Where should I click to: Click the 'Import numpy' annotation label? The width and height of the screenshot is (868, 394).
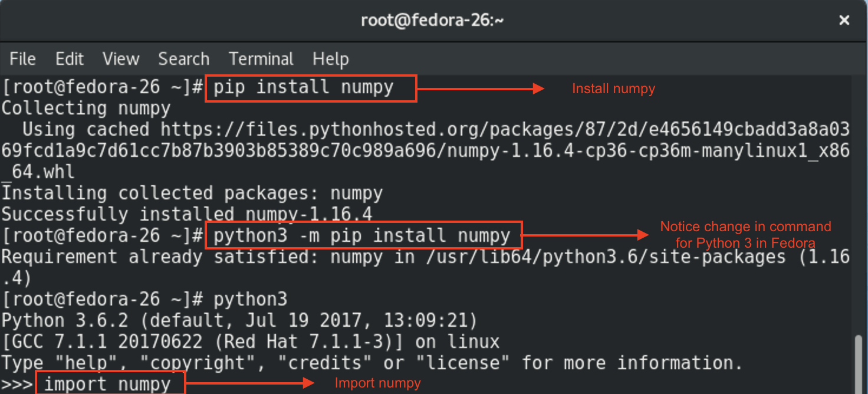(377, 383)
